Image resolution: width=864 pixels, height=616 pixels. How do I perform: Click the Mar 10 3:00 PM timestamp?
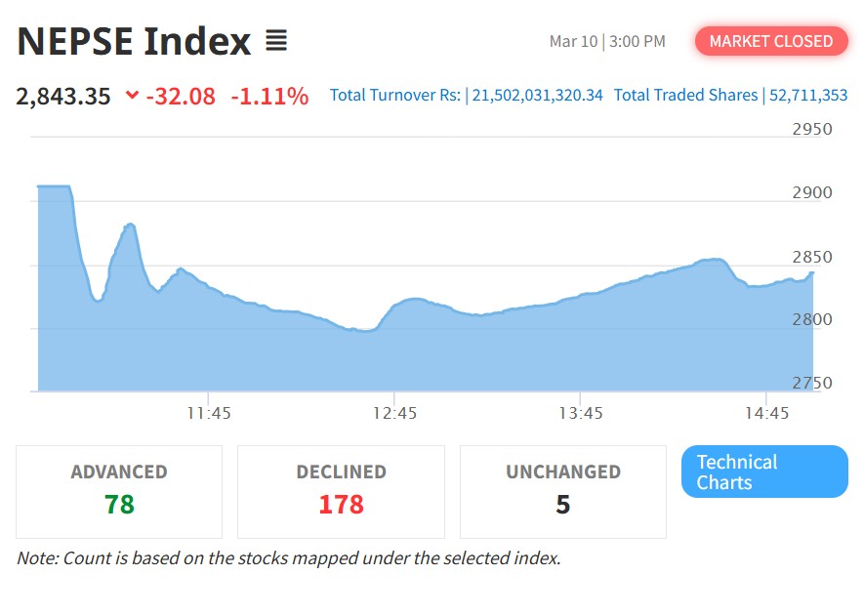coord(607,41)
